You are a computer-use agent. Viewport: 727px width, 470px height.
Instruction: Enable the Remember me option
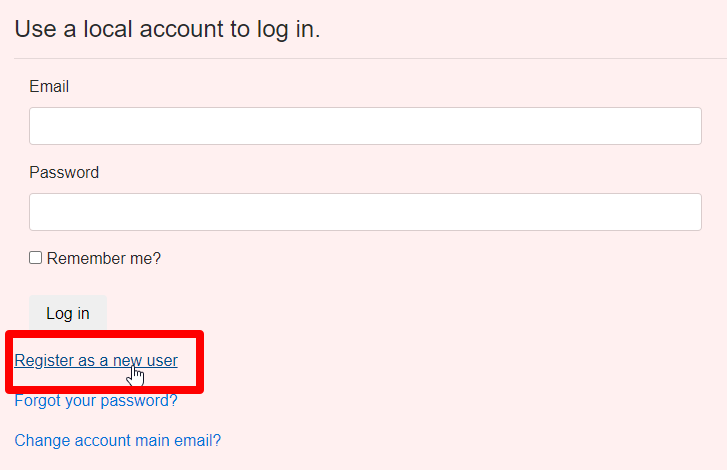35,258
